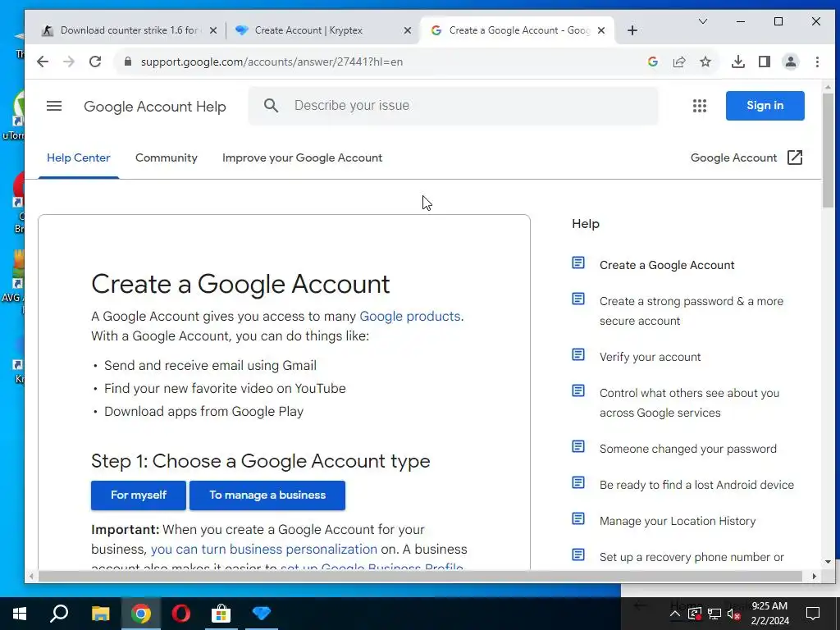Open Set up a recovery phone number article
Viewport: 840px width, 630px height.
[x=692, y=557]
